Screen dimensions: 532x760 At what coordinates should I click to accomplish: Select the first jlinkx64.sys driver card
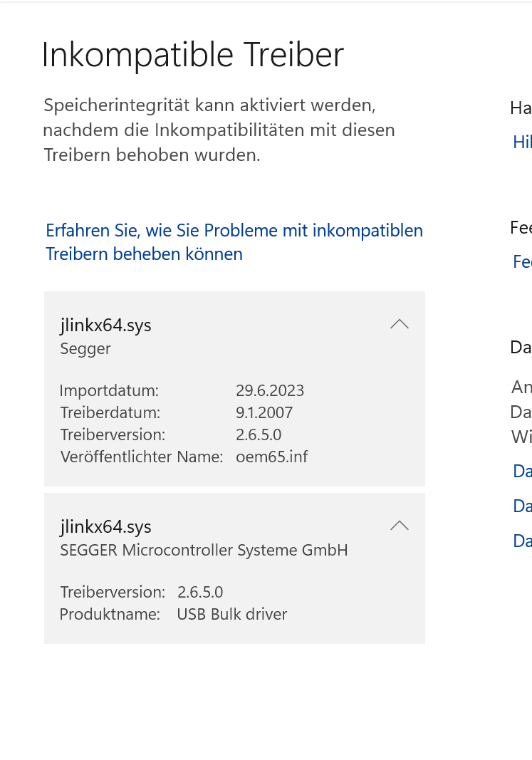pyautogui.click(x=214, y=388)
